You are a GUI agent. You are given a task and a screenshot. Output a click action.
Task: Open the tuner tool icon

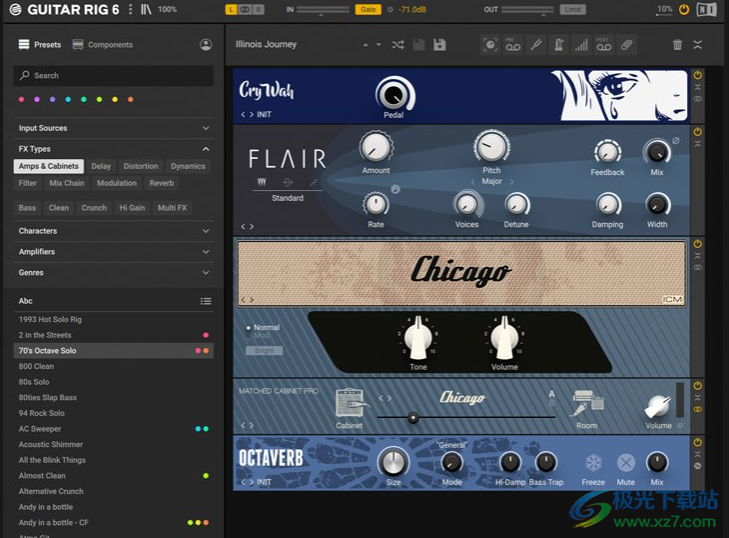tap(536, 45)
